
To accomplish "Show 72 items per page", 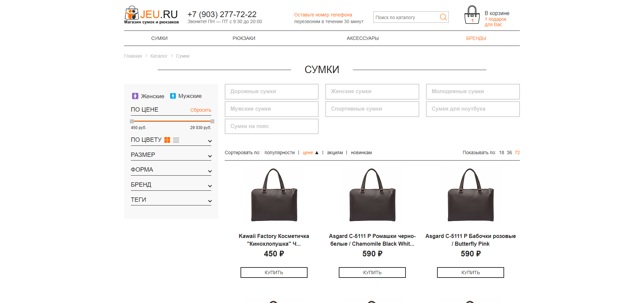I will click(x=517, y=153).
